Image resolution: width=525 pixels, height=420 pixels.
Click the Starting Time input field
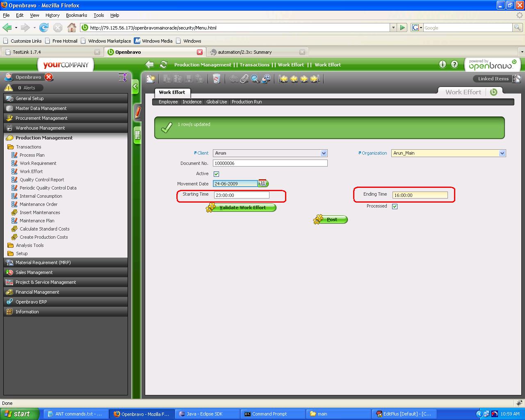242,195
